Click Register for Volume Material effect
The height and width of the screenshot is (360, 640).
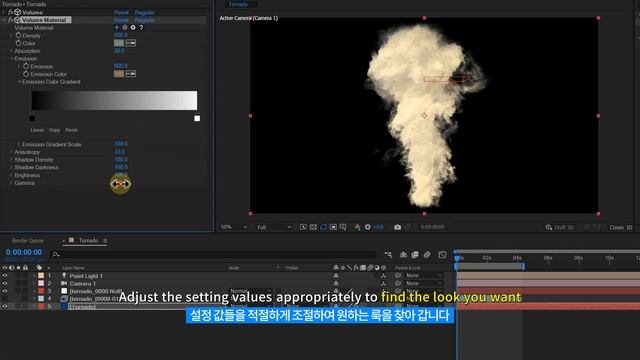pos(144,20)
